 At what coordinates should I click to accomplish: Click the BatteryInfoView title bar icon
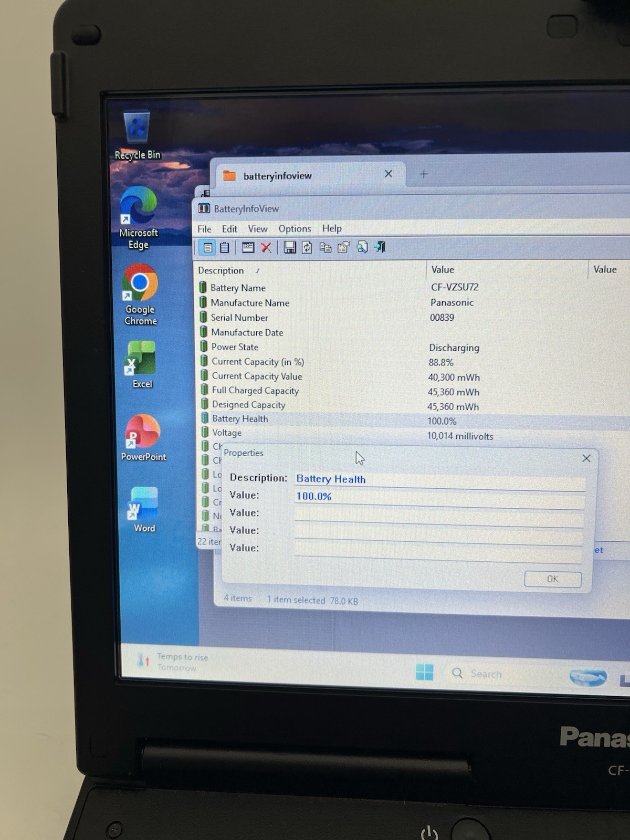pyautogui.click(x=204, y=208)
